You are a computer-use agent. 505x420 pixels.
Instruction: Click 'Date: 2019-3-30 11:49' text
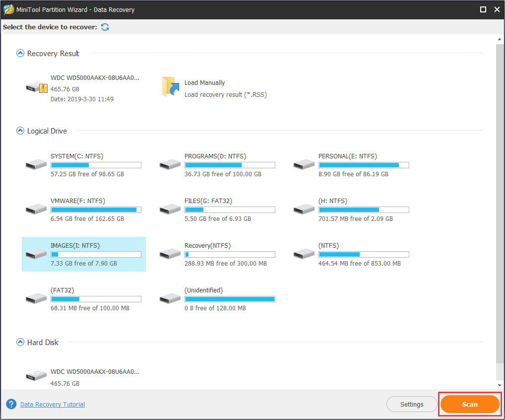click(x=82, y=99)
